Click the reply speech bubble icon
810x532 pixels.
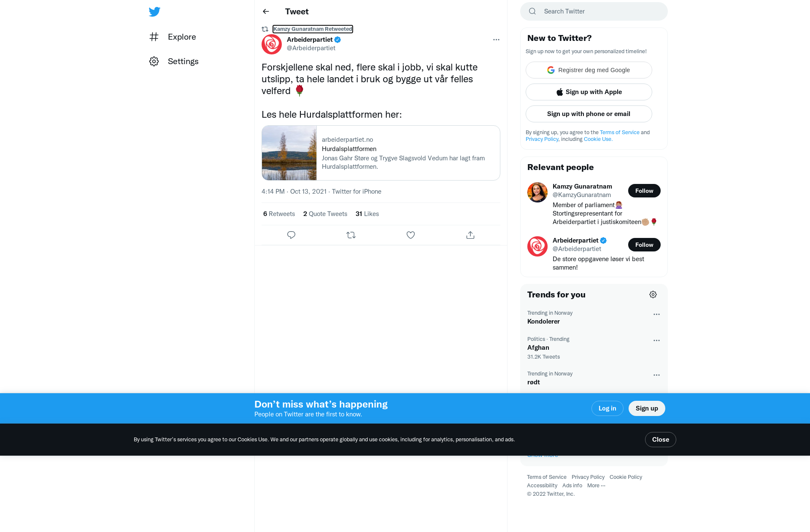(x=291, y=235)
